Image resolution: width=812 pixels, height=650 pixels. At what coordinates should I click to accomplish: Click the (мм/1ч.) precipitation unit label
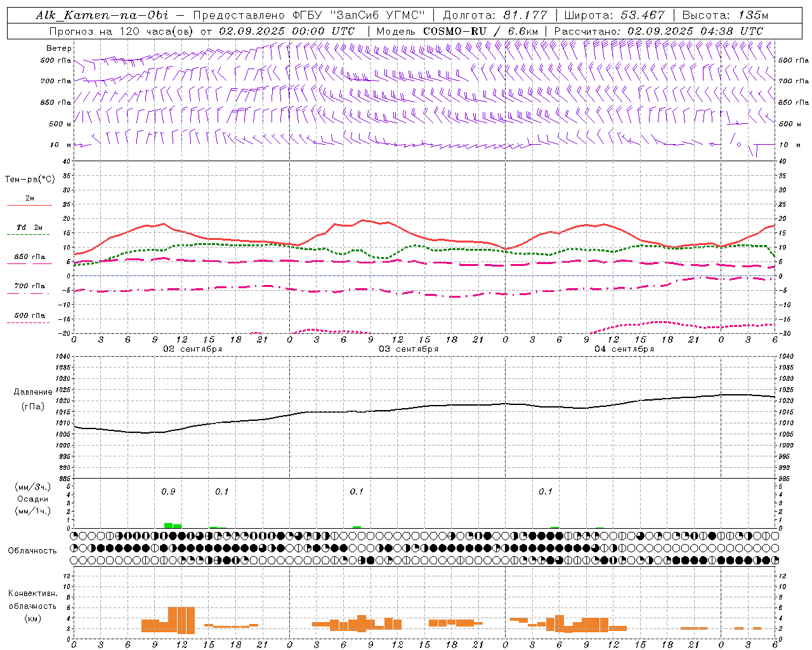33,511
